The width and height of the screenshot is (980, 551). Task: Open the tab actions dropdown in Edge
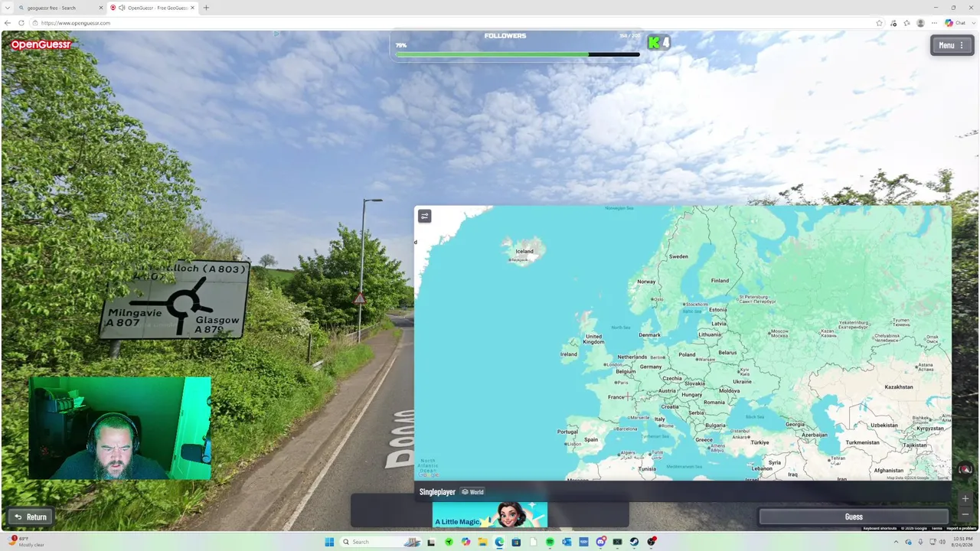[x=8, y=8]
